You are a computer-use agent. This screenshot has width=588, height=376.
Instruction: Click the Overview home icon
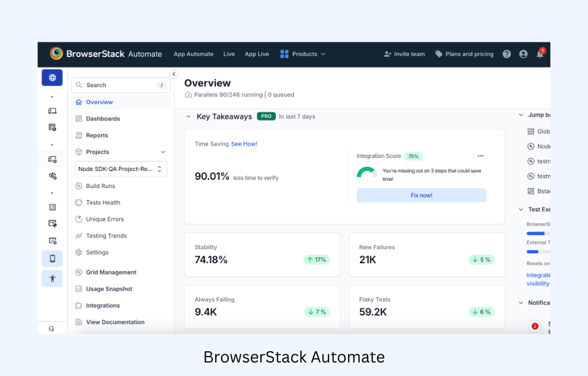(78, 102)
